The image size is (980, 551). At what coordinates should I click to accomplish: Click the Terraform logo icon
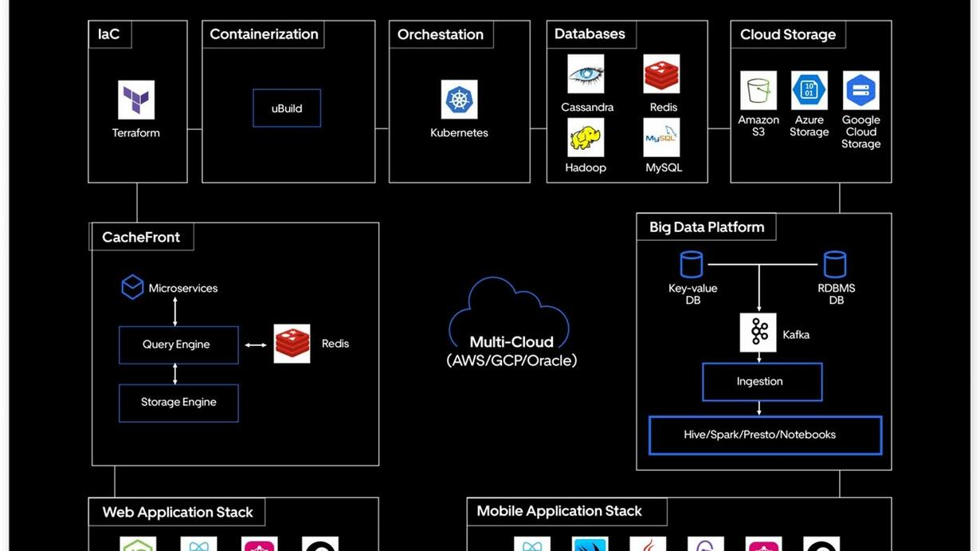[136, 100]
